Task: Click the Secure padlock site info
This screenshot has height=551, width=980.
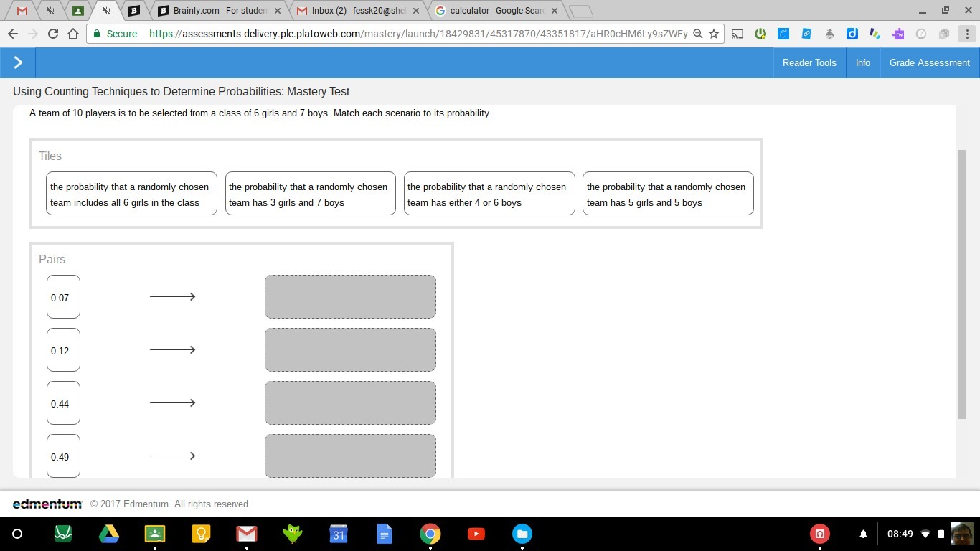Action: pyautogui.click(x=115, y=34)
